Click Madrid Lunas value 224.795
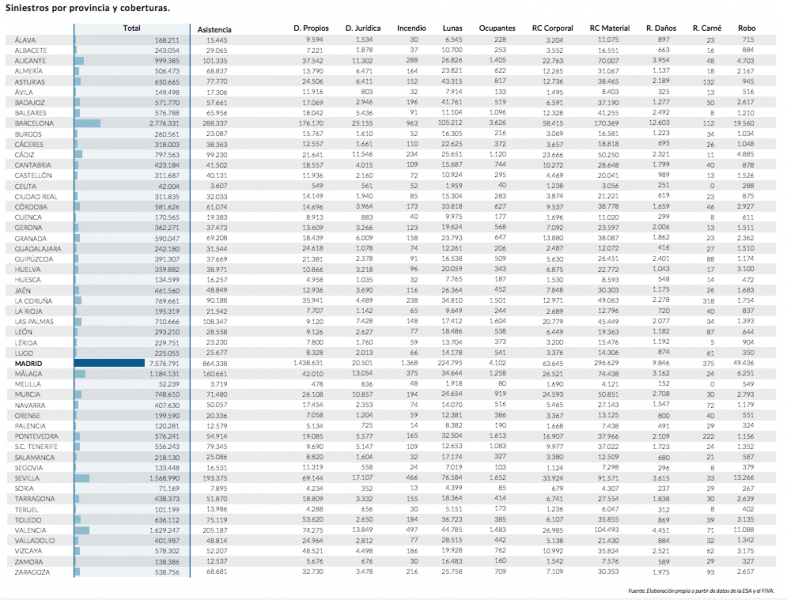Image resolution: width=787 pixels, height=600 pixels. click(x=450, y=363)
